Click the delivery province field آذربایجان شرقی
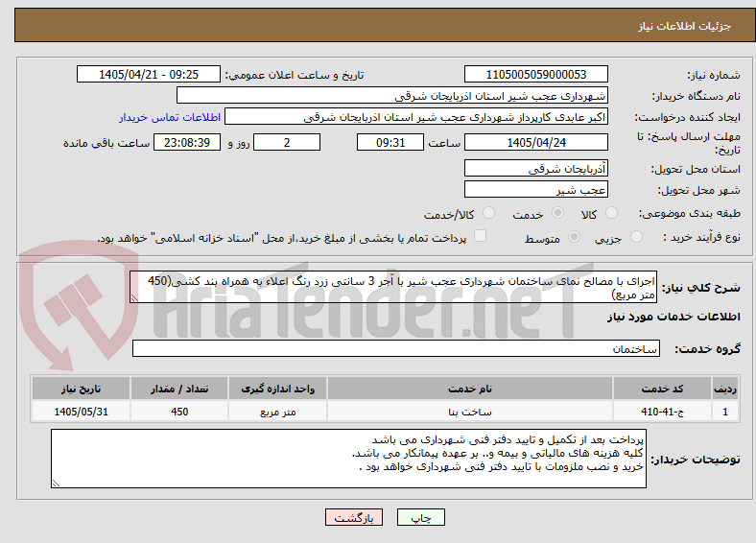 pos(536,168)
